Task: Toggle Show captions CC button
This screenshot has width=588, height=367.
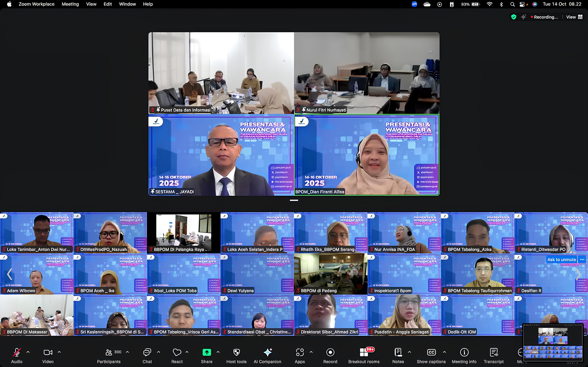Action: click(x=431, y=352)
